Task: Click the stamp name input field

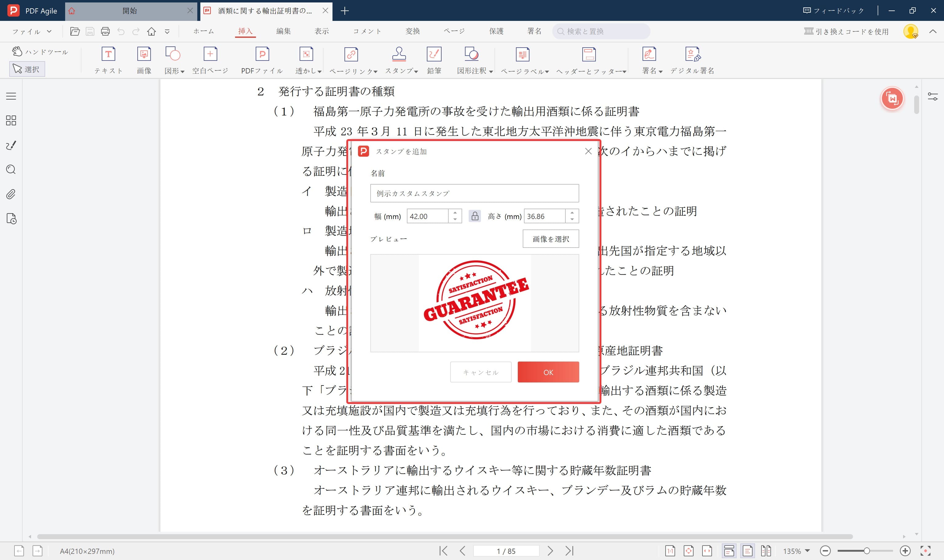Action: coord(474,193)
